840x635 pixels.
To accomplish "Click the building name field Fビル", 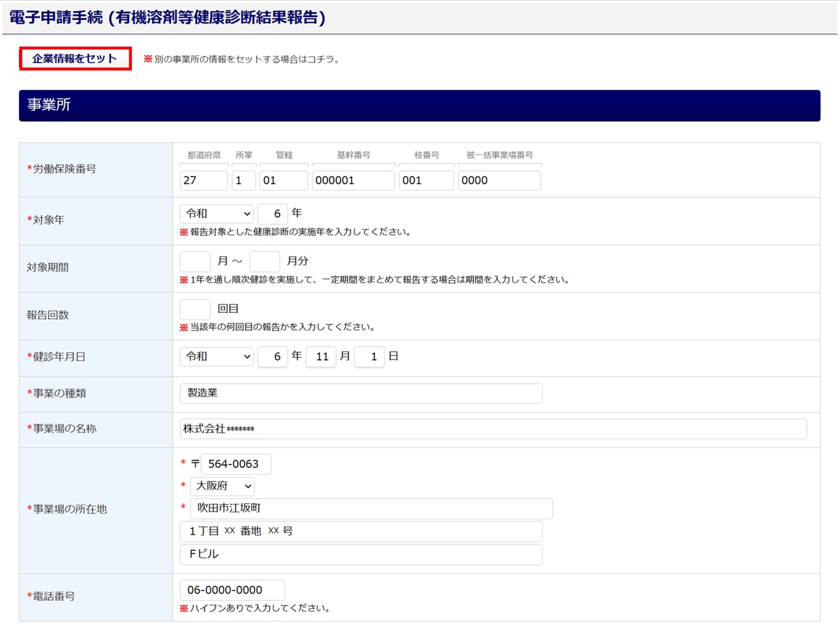I will (x=361, y=554).
